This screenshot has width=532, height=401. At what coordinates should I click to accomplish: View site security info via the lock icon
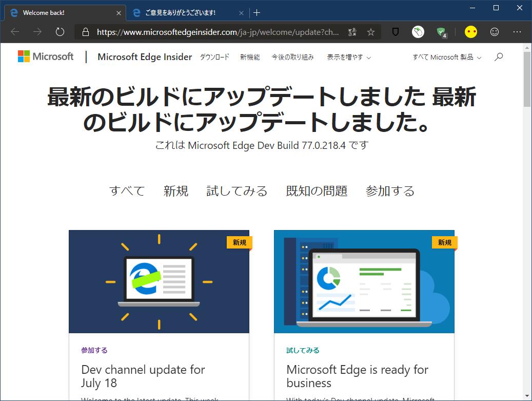pos(86,32)
